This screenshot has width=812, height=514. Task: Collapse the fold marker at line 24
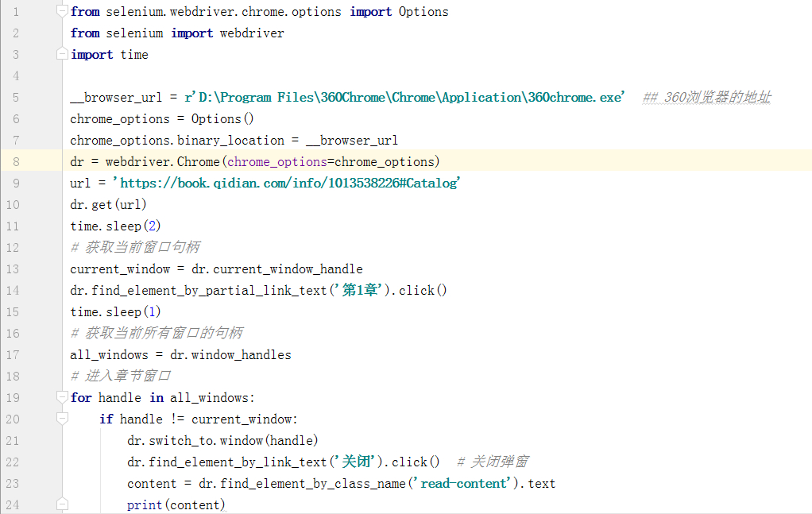coord(62,504)
